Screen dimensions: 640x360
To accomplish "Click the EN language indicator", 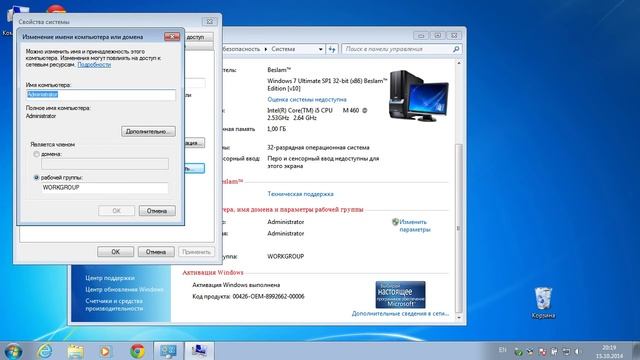I will [502, 350].
